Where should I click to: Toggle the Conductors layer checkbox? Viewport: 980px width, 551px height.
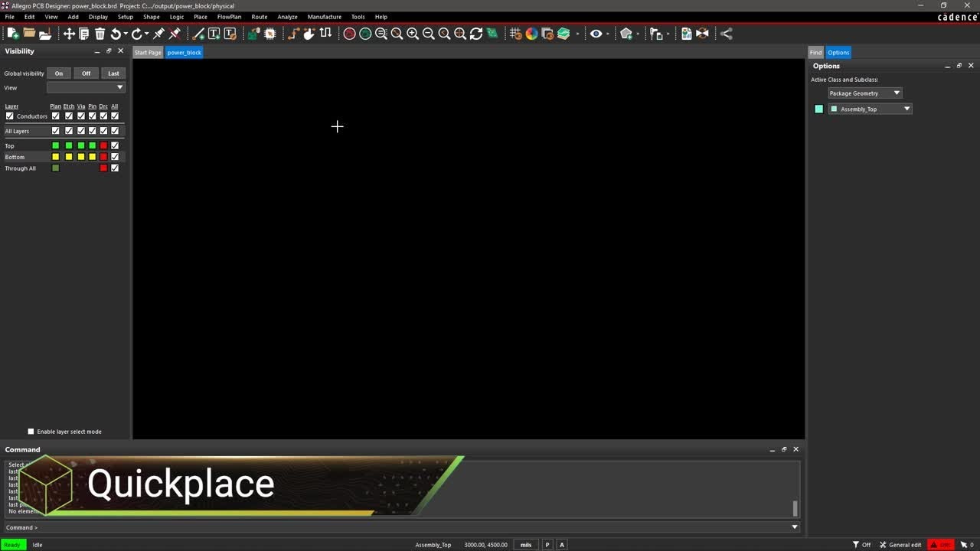pos(9,116)
